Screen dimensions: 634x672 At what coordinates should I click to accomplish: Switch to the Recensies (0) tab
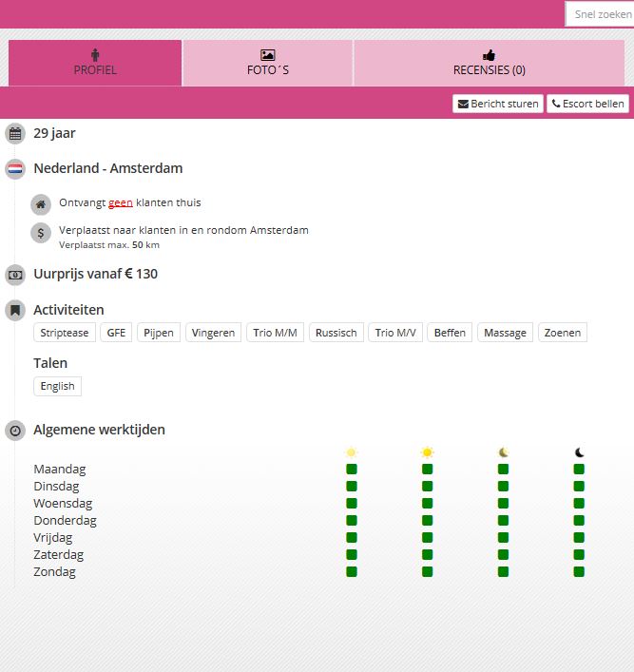[489, 63]
